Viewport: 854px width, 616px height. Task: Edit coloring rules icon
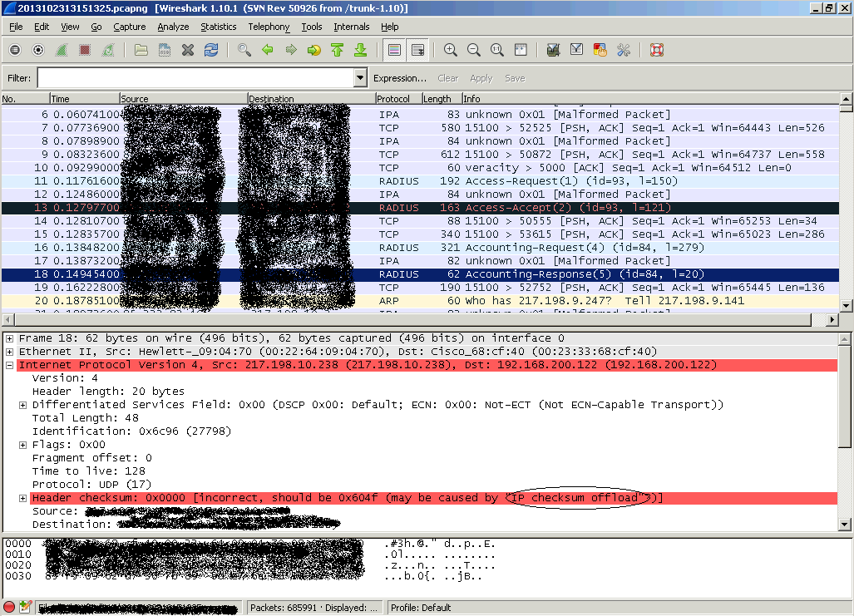600,50
